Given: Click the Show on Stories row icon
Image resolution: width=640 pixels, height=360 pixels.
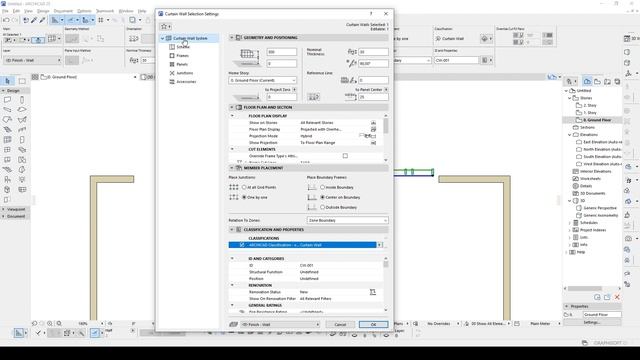Looking at the screenshot, I should [x=373, y=123].
